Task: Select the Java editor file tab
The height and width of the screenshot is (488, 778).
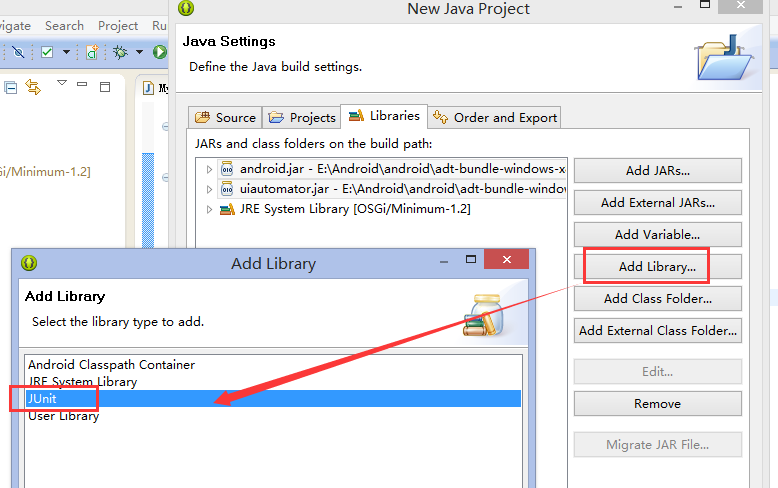Action: pos(155,88)
